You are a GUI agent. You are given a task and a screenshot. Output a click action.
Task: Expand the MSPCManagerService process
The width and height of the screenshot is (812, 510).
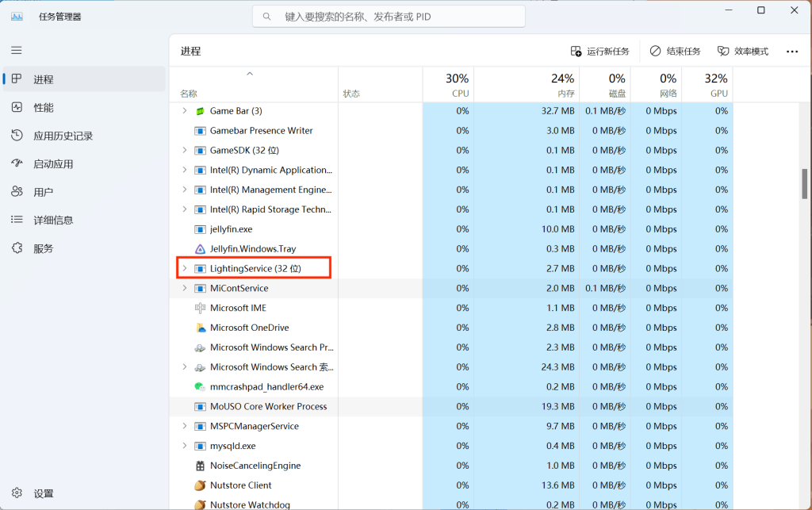pos(184,426)
